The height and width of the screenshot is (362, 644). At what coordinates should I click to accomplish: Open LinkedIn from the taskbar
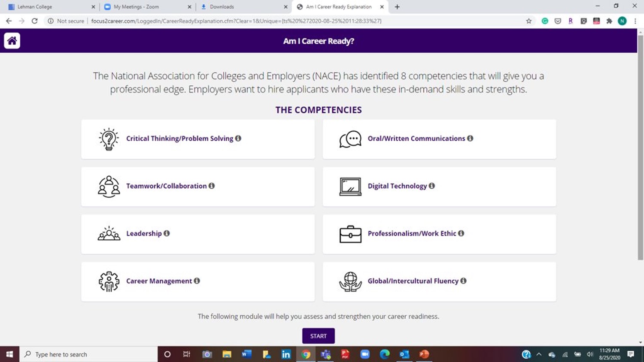coord(286,354)
